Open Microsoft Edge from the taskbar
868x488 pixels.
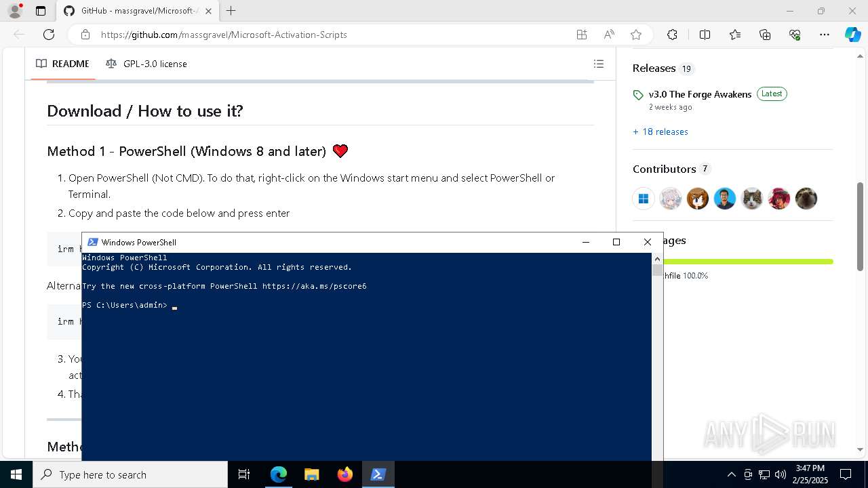279,474
